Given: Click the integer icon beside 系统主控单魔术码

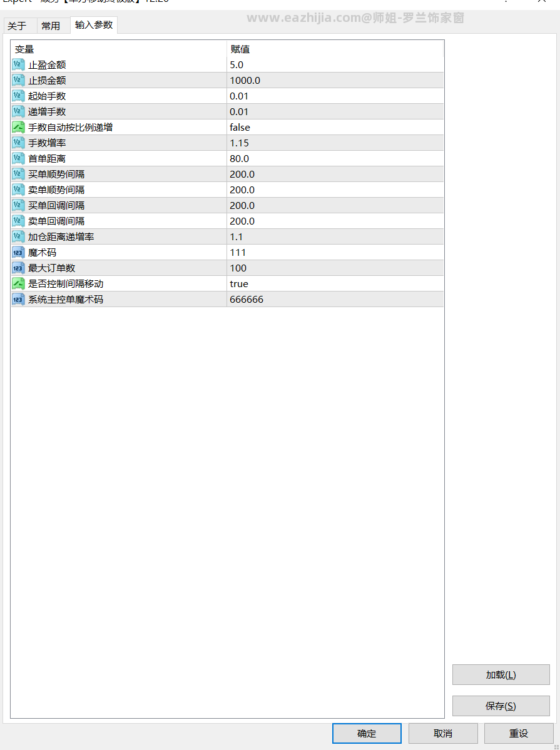Looking at the screenshot, I should [18, 299].
